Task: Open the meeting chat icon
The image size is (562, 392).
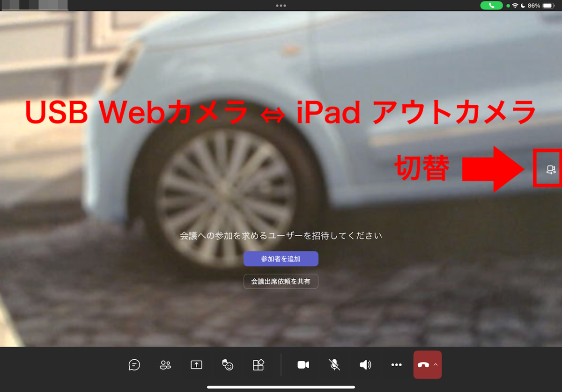Action: [134, 365]
